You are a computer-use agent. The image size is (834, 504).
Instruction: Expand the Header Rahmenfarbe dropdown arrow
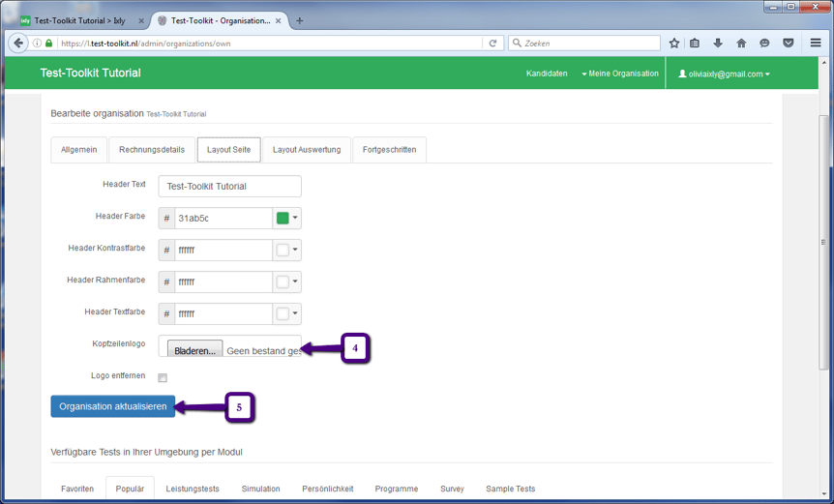(295, 282)
